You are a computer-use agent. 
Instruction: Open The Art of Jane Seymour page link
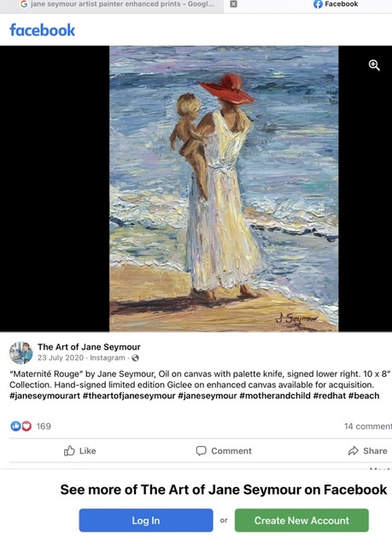[89, 347]
